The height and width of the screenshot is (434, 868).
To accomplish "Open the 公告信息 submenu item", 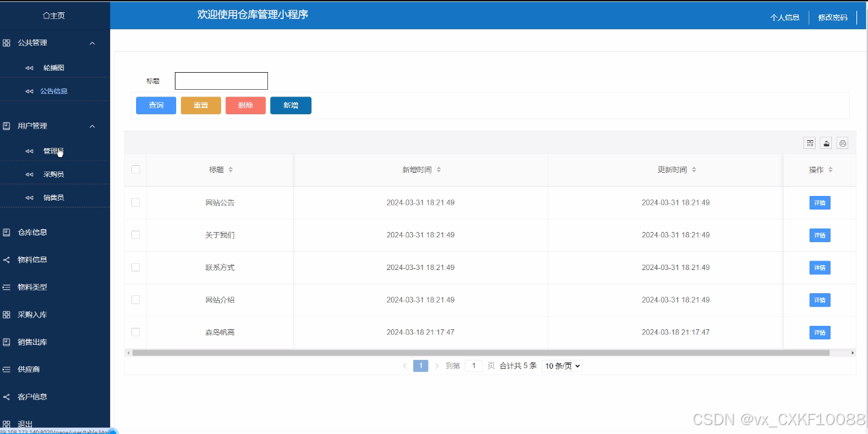I will (x=54, y=91).
